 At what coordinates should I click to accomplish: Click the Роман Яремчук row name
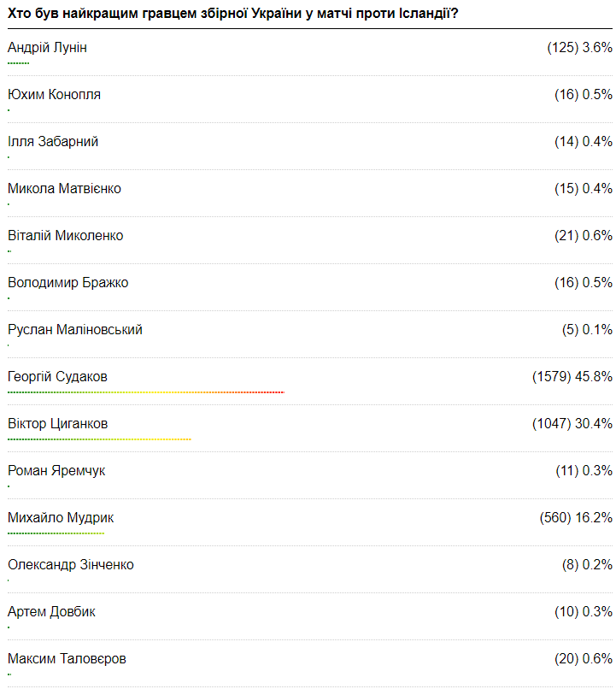point(56,471)
